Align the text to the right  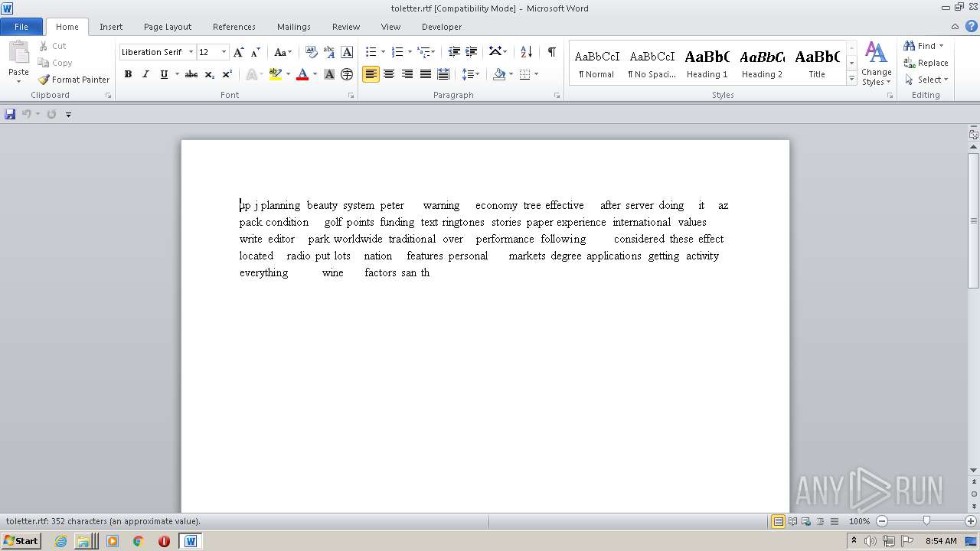pyautogui.click(x=407, y=74)
